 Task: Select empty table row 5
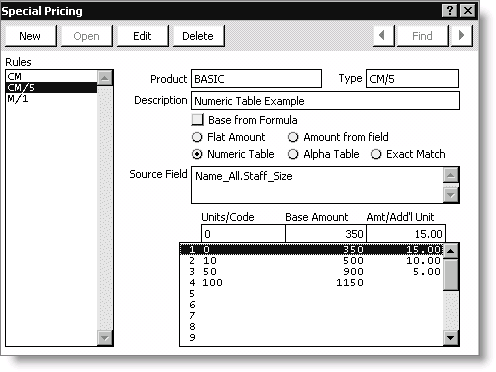click(312, 293)
